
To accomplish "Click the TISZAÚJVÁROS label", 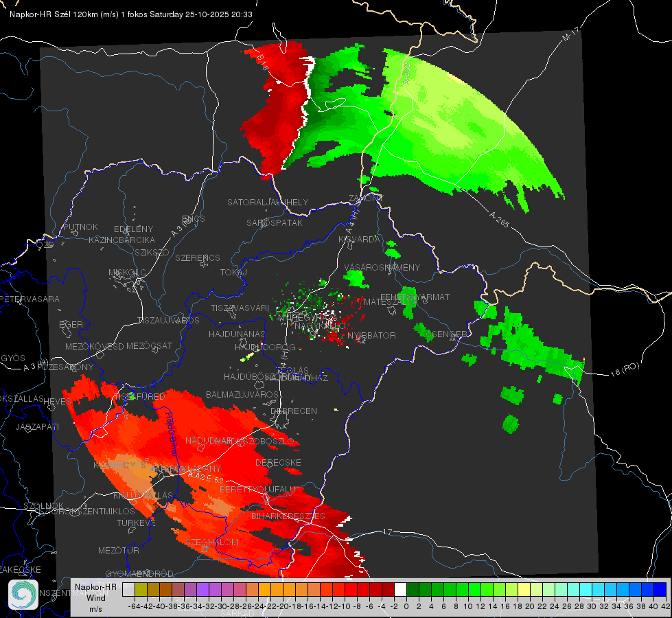I will click(168, 321).
